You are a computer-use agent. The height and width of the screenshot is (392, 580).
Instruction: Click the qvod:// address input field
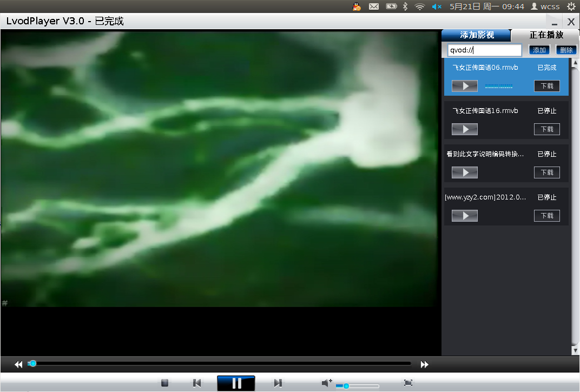[x=485, y=50]
